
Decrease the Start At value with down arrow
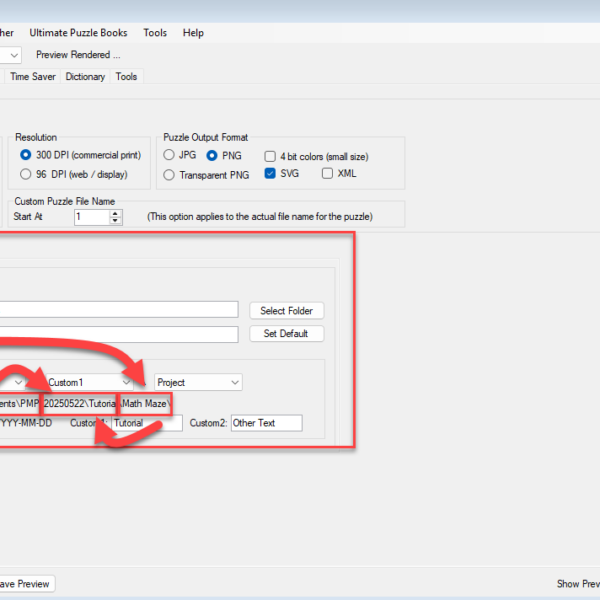point(116,220)
